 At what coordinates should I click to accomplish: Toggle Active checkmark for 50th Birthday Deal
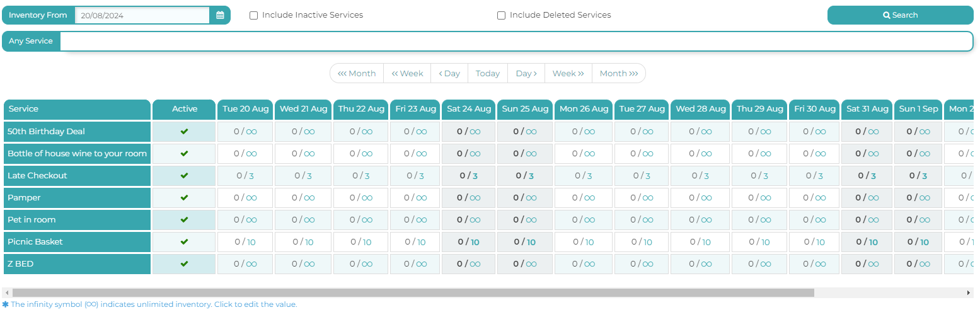185,132
